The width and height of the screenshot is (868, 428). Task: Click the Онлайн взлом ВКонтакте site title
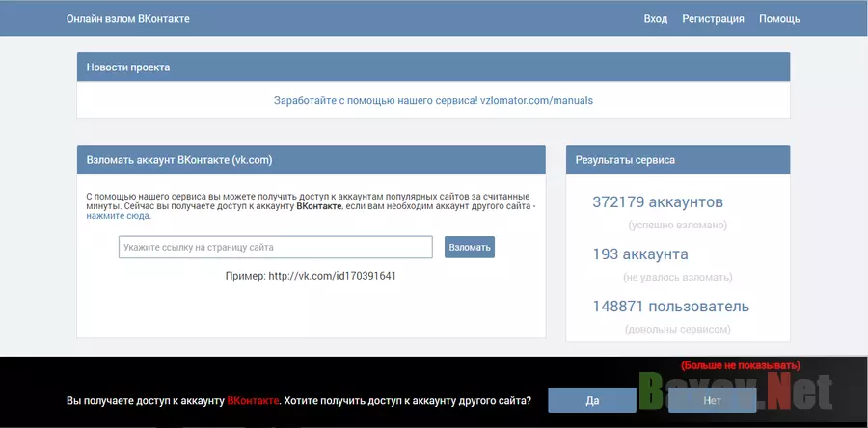click(128, 19)
